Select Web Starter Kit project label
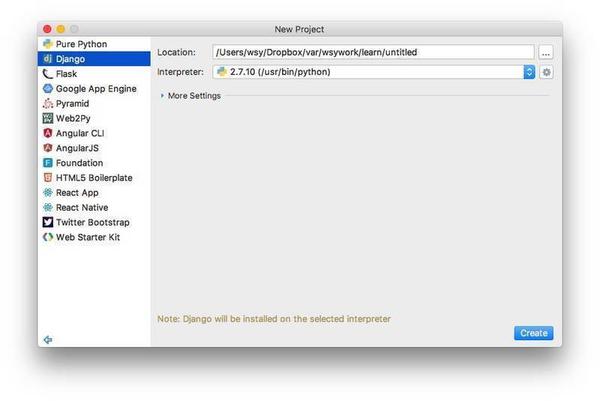Viewport: 600px width, 401px height. pos(88,237)
